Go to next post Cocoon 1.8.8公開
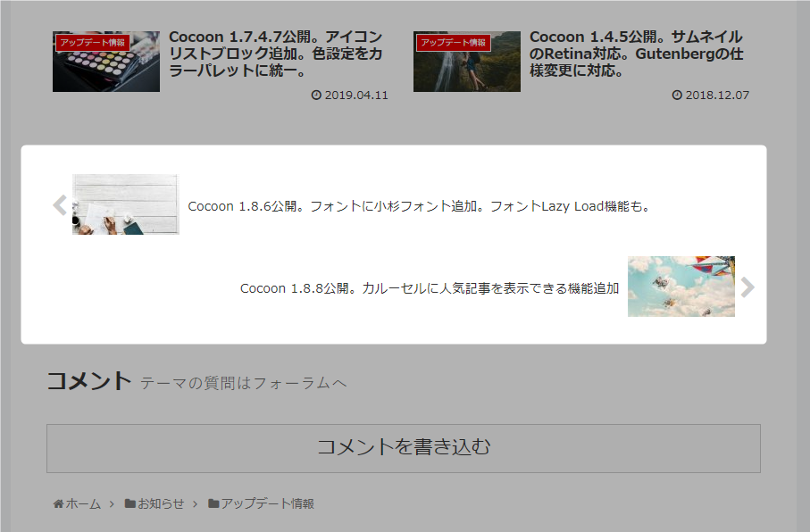The height and width of the screenshot is (532, 810). coord(430,288)
